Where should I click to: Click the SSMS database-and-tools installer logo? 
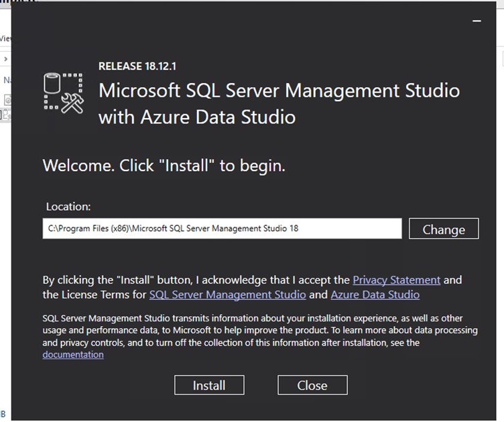tap(64, 92)
